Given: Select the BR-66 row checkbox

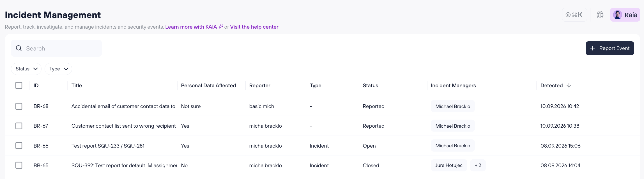Looking at the screenshot, I should coord(19,146).
